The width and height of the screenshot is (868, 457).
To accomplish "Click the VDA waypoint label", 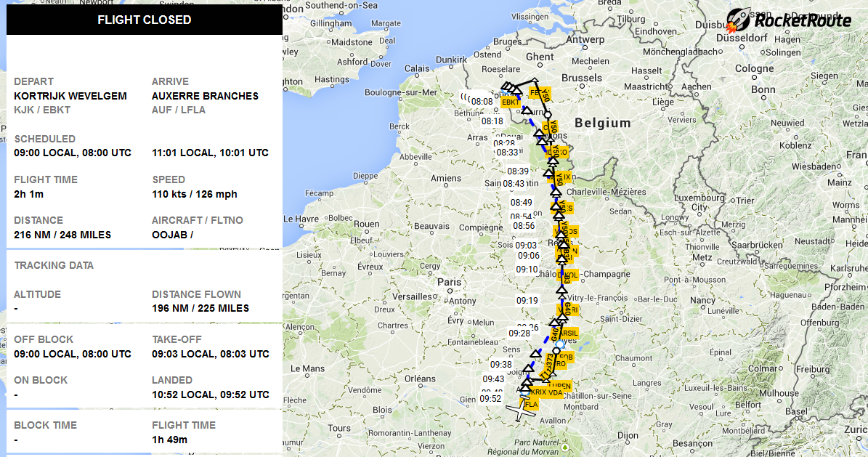I will (x=555, y=393).
